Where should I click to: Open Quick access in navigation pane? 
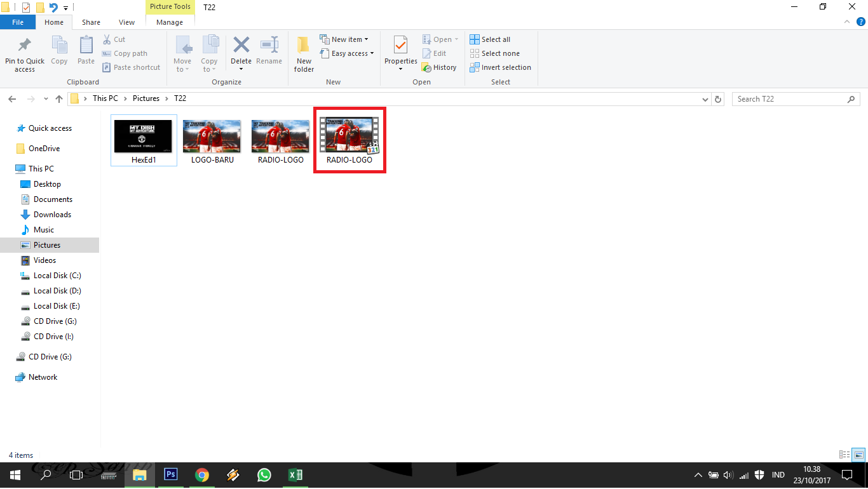(x=50, y=128)
